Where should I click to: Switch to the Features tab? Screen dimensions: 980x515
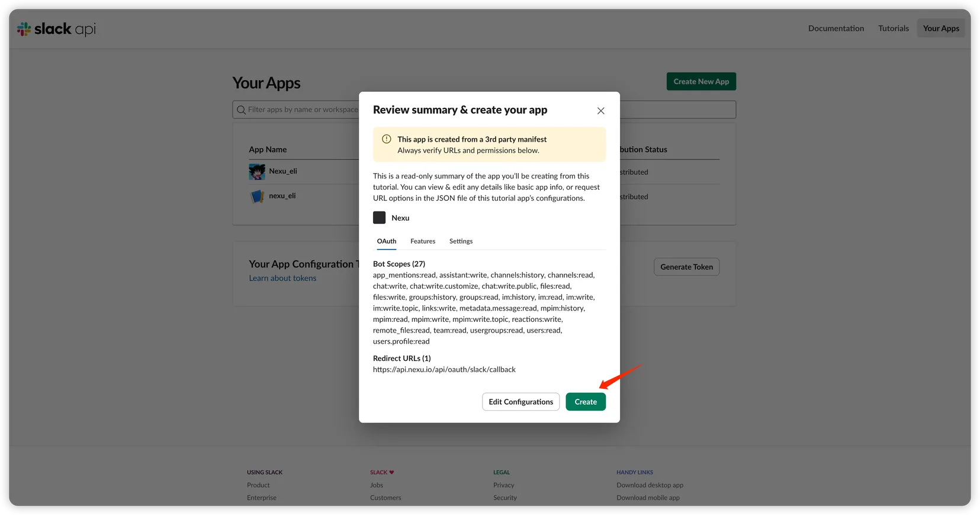423,241
